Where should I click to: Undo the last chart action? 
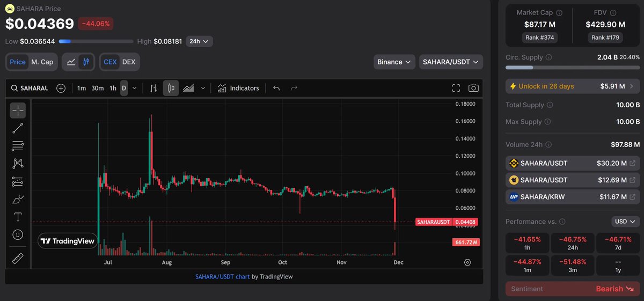point(276,88)
